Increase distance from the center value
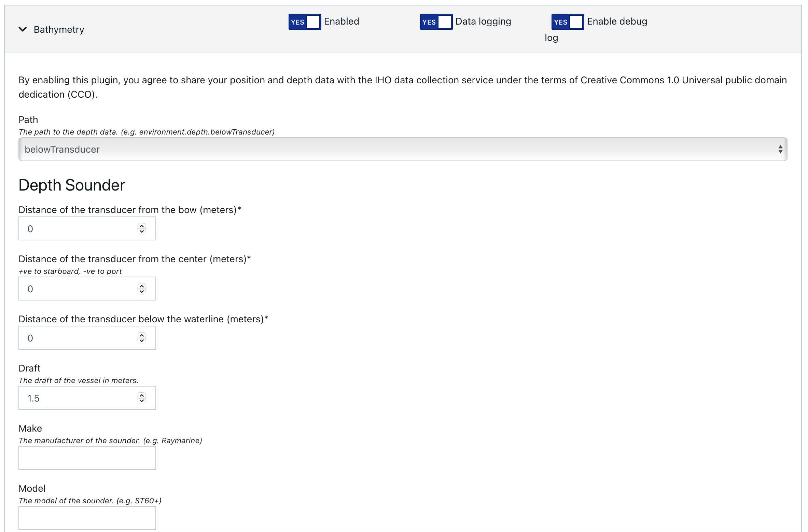This screenshot has width=808, height=532. (142, 286)
